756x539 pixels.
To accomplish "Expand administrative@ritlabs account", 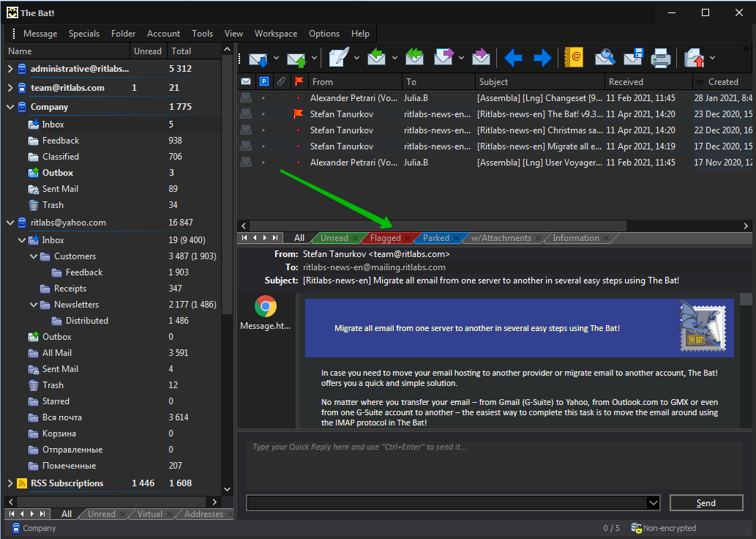I will pyautogui.click(x=10, y=69).
